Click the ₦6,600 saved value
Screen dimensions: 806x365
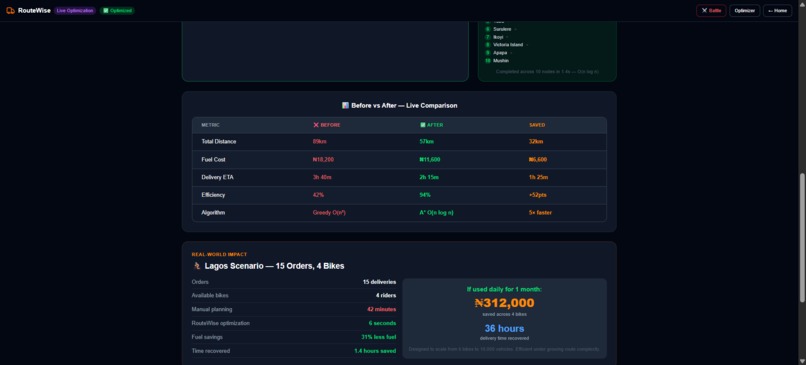[x=538, y=159]
